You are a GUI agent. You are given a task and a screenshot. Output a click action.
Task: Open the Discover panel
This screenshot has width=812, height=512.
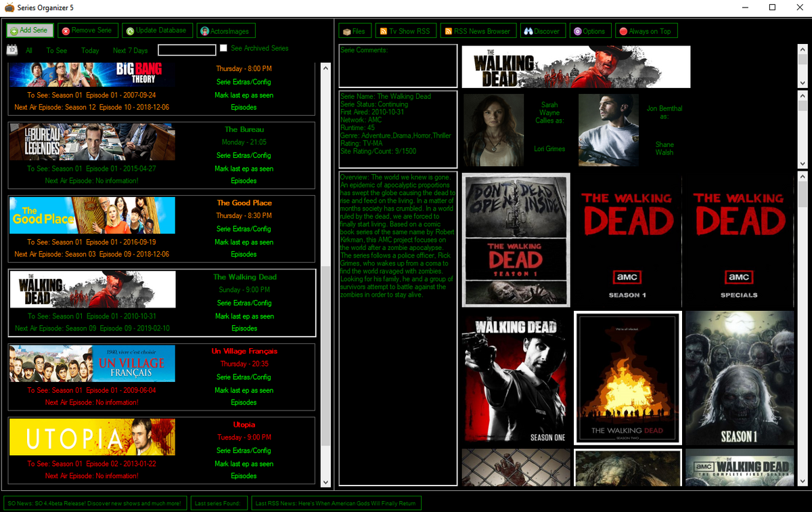coord(543,31)
